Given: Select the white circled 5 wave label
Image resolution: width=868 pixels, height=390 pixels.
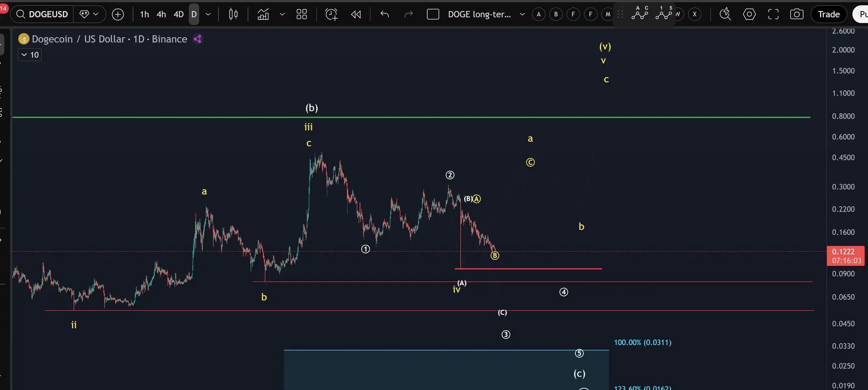Looking at the screenshot, I should [579, 353].
